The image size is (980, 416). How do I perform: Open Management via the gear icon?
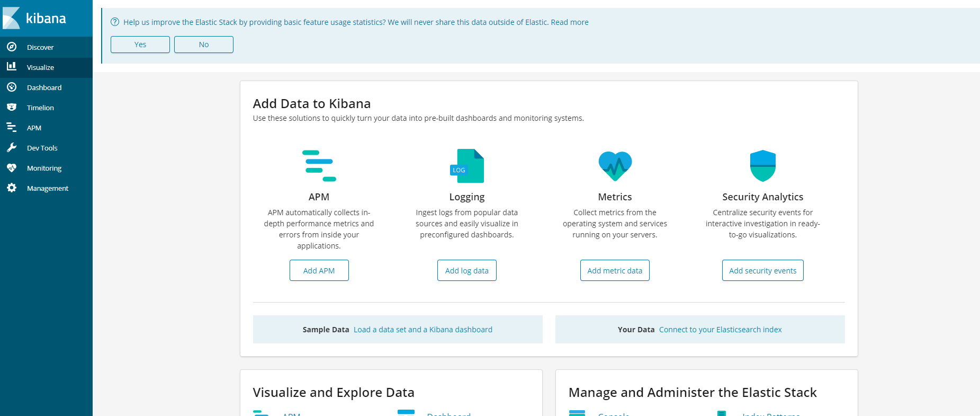coord(12,188)
